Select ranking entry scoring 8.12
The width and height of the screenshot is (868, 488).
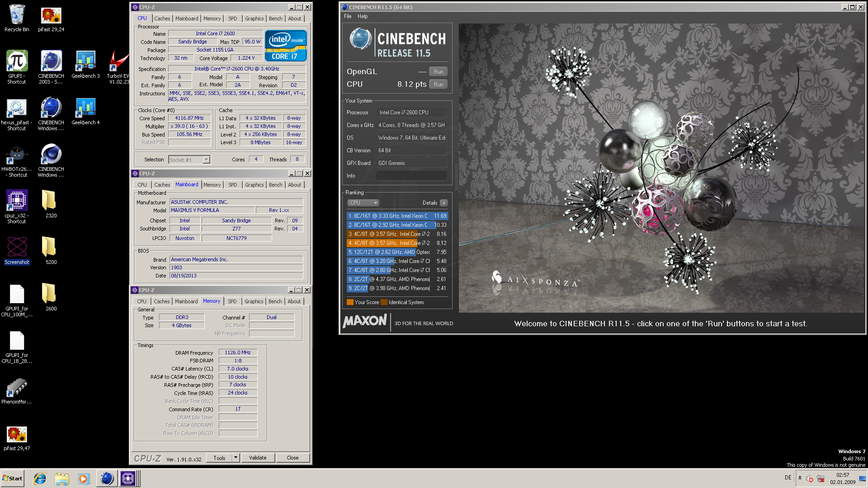pyautogui.click(x=397, y=243)
